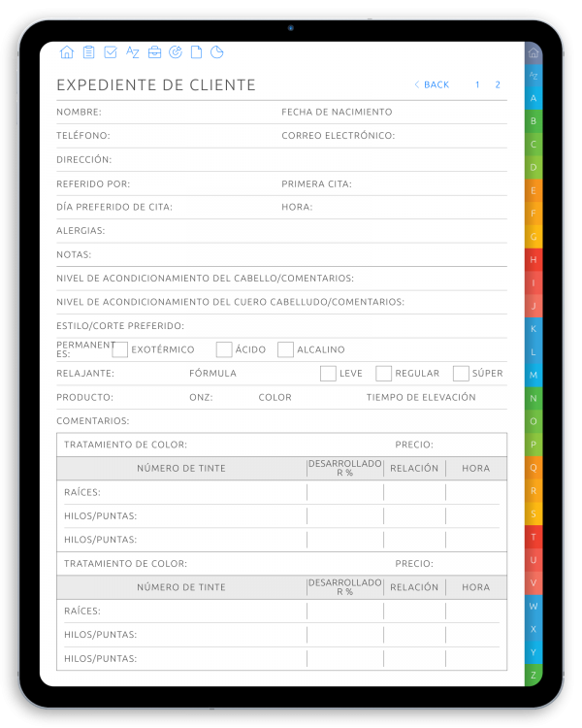Go to letter S tab
This screenshot has width=582, height=728.
[533, 513]
